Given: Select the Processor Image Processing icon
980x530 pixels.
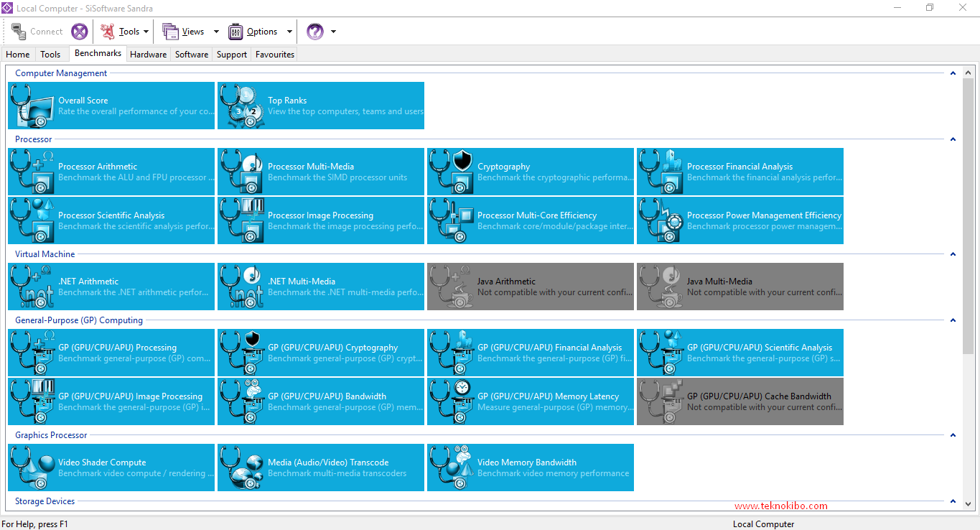Looking at the screenshot, I should click(x=241, y=220).
